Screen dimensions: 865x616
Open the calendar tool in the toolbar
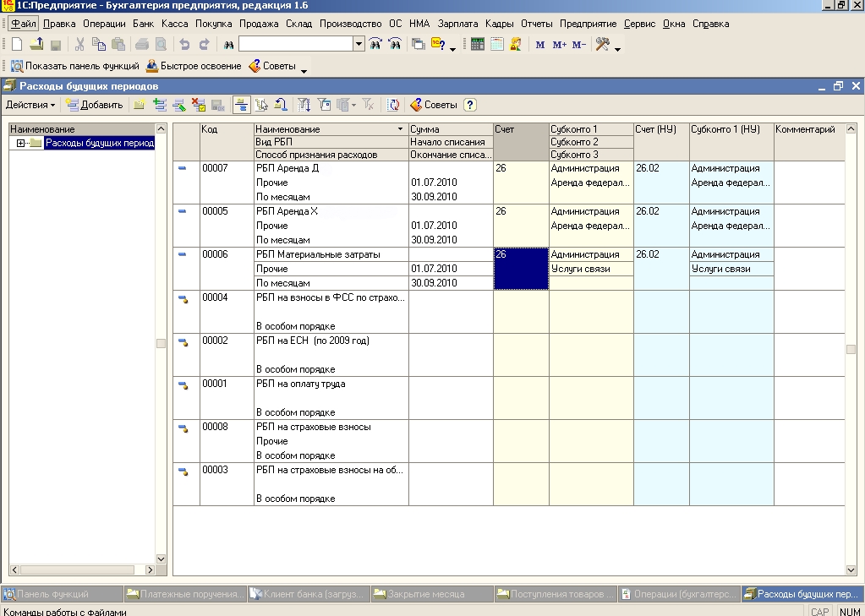coord(496,45)
